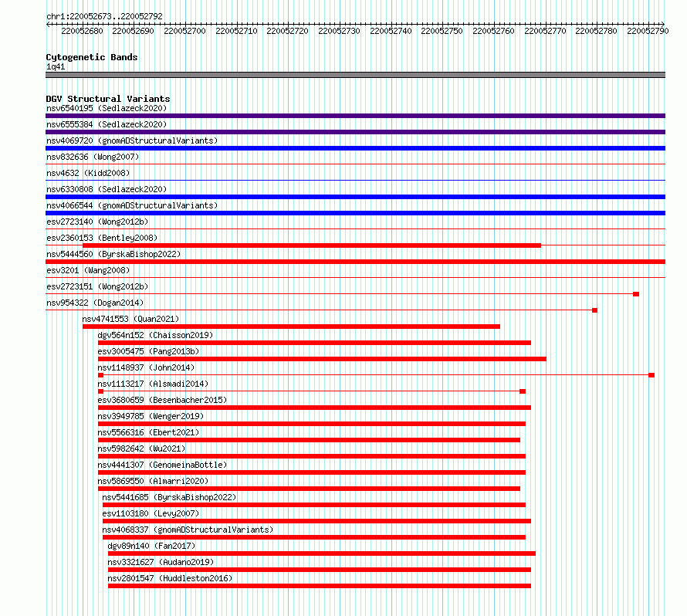The width and height of the screenshot is (687, 616).
Task: Click the Cytogenetic Bands track title
Action: (92, 57)
